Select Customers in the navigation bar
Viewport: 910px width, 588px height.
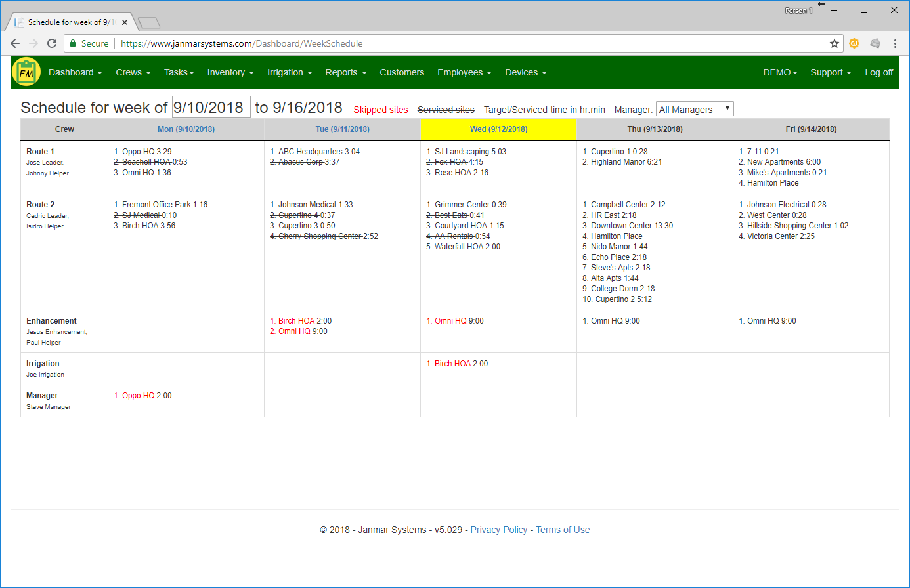tap(402, 72)
